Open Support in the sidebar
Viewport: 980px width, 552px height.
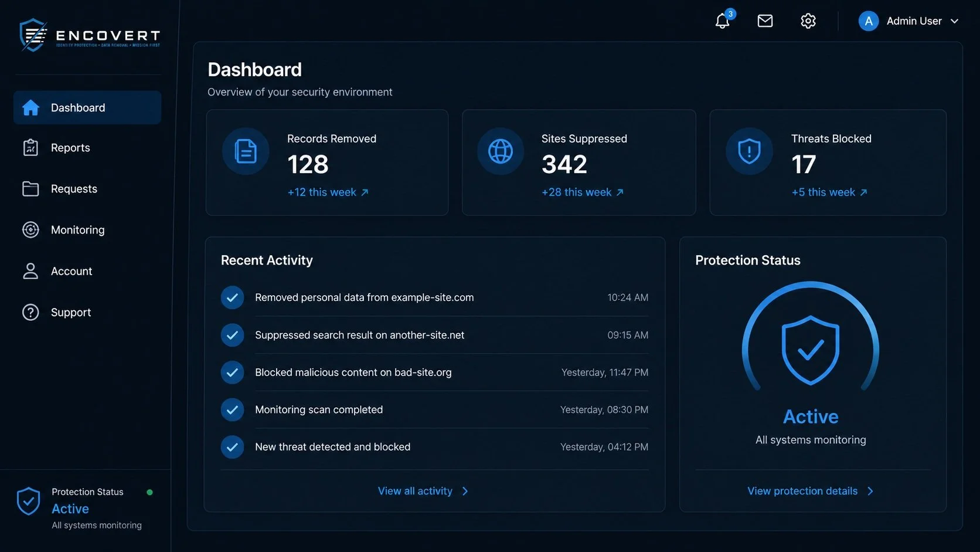pos(87,312)
